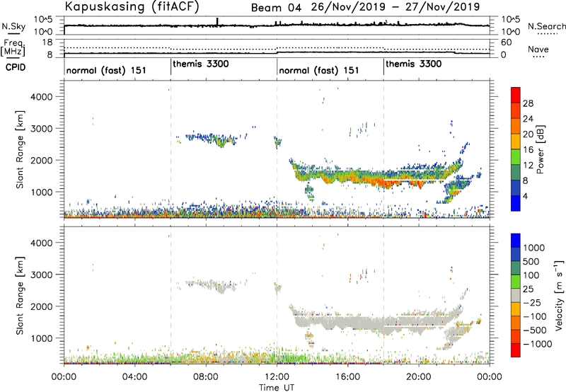
Task: Click the '20:00' time axis tick
Action: [x=419, y=377]
